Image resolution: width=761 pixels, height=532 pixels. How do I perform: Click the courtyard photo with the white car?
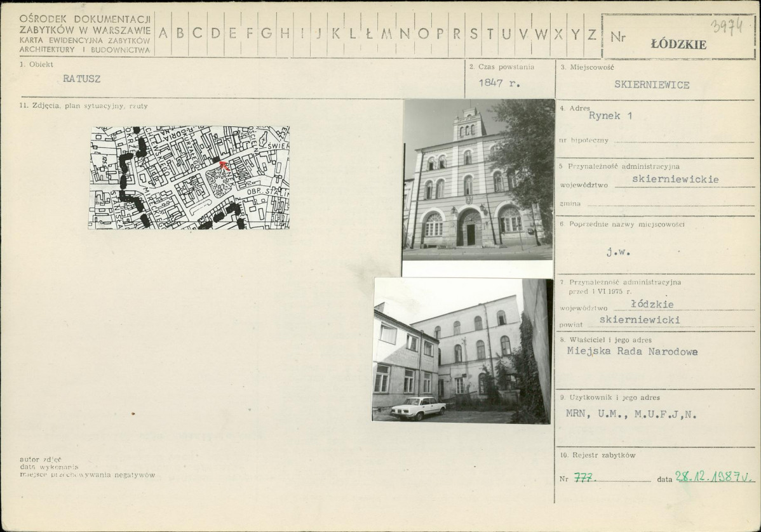(x=462, y=350)
